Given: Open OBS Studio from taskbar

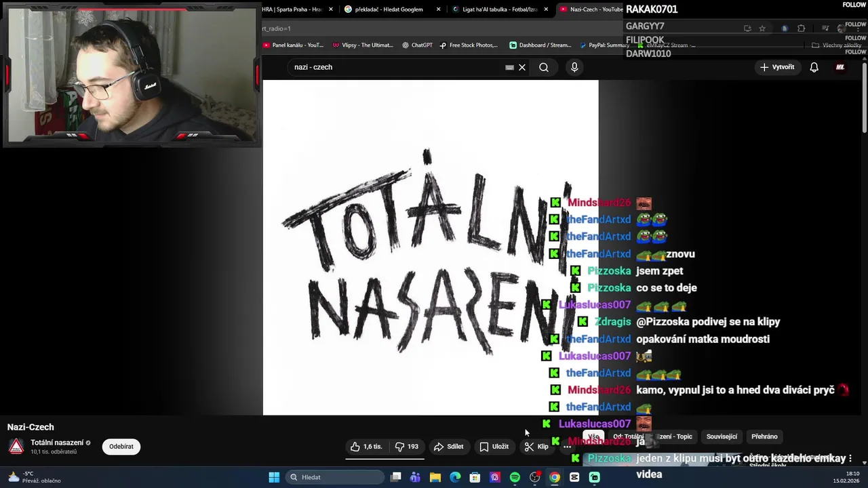Looking at the screenshot, I should [x=535, y=477].
